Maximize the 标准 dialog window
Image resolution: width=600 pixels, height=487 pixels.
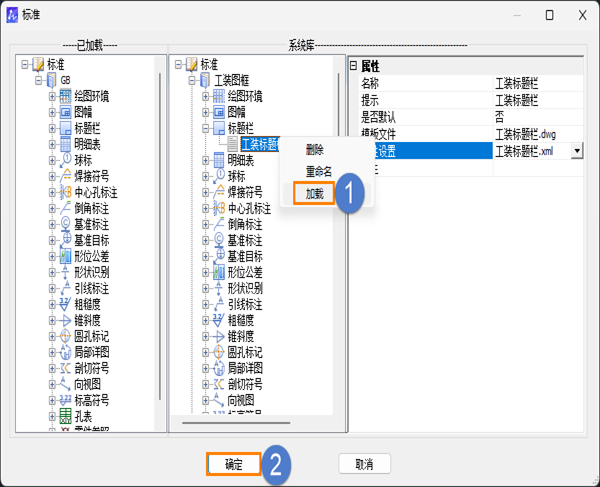549,15
